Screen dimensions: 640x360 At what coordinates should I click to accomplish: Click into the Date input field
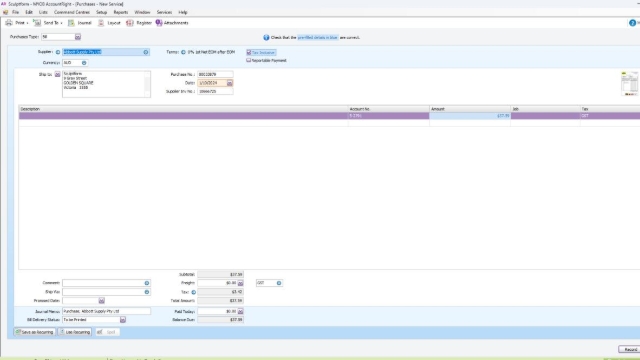coord(212,83)
